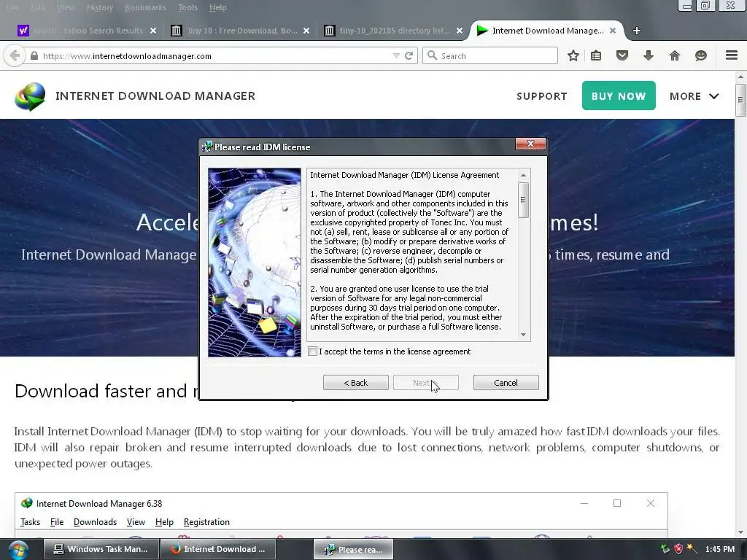Click the Firefox Search box
Screen dimensions: 747x560
(489, 55)
